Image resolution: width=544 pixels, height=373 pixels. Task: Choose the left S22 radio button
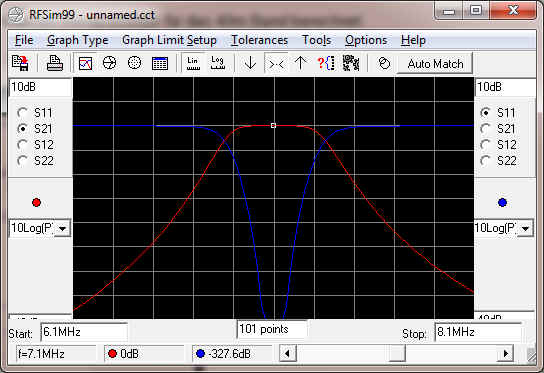[x=23, y=161]
